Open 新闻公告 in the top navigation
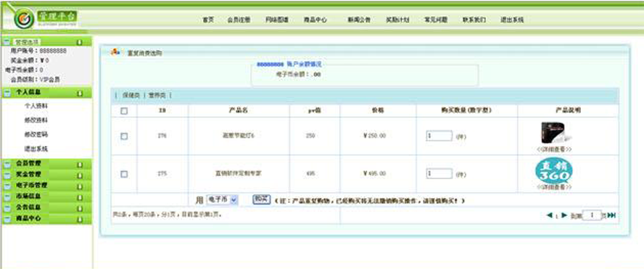 click(x=359, y=20)
